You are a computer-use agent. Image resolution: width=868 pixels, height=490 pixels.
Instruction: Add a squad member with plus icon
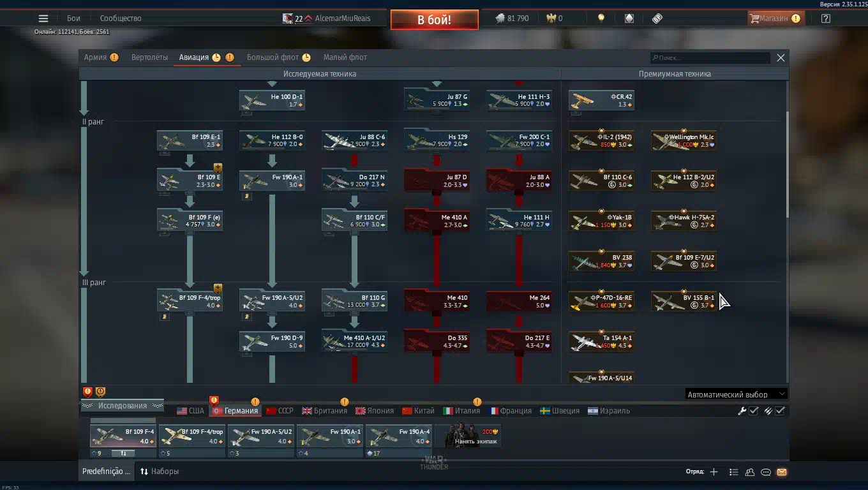click(714, 472)
